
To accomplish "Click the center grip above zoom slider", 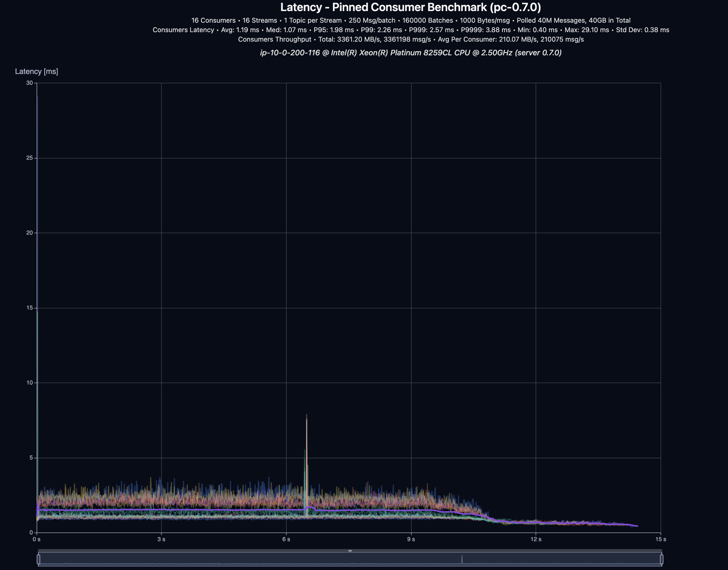I will coord(350,551).
